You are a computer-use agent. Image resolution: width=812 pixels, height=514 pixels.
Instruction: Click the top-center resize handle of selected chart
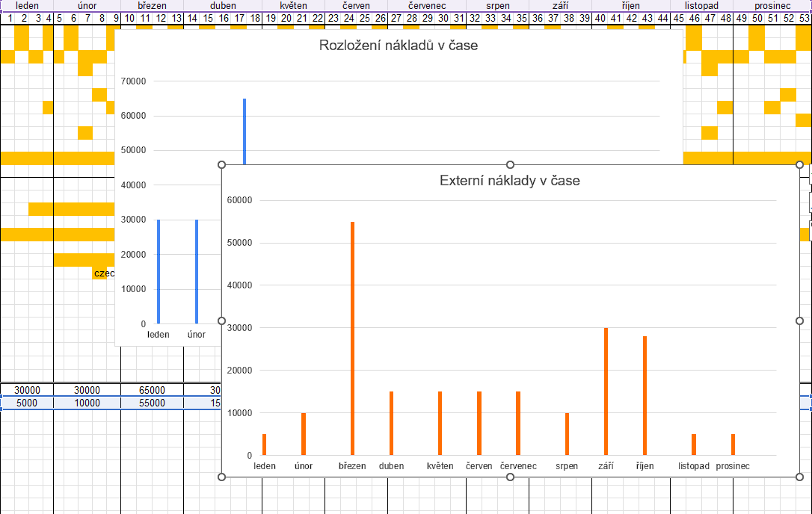[510, 164]
